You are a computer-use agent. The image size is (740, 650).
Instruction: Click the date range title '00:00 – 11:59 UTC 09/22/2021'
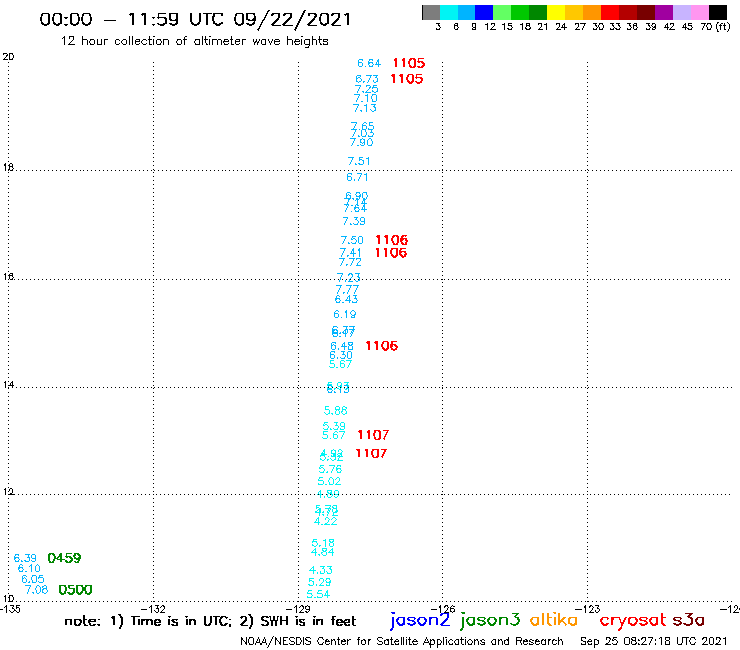(195, 20)
